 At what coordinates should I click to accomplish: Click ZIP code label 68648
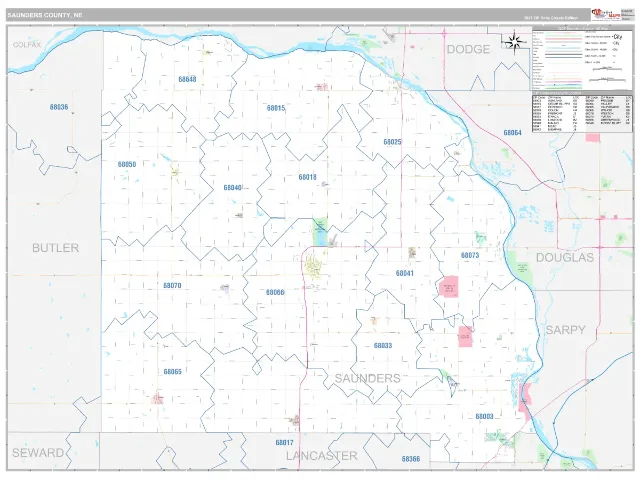point(187,79)
